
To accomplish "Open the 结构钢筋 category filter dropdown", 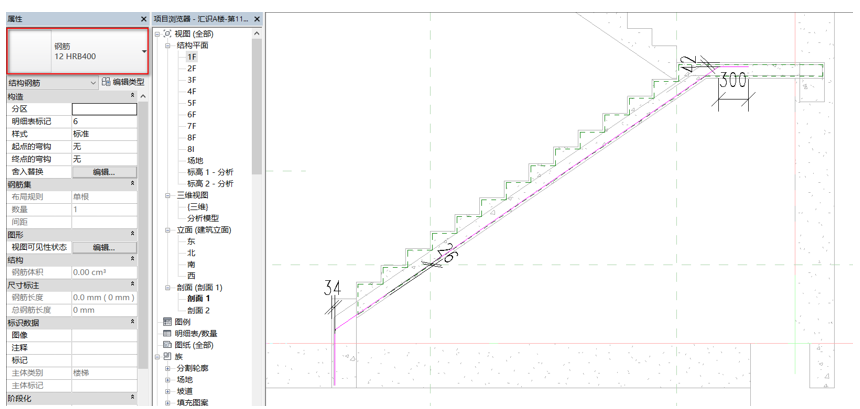I will [x=93, y=83].
